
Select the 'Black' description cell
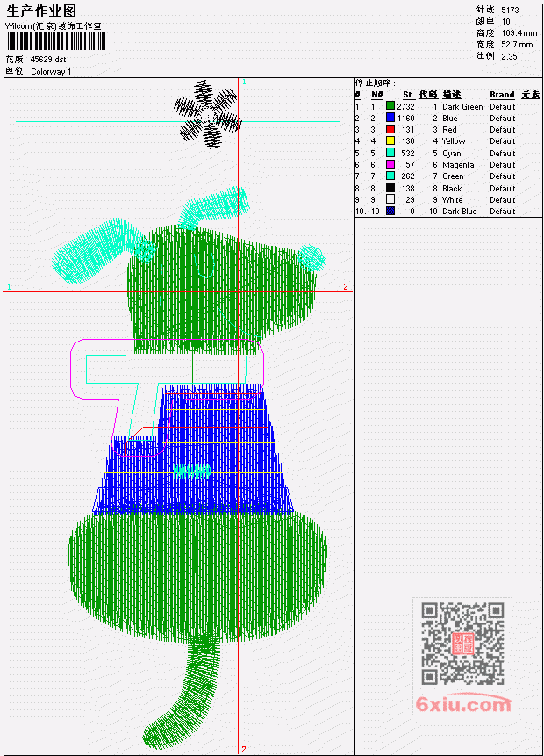coord(452,188)
